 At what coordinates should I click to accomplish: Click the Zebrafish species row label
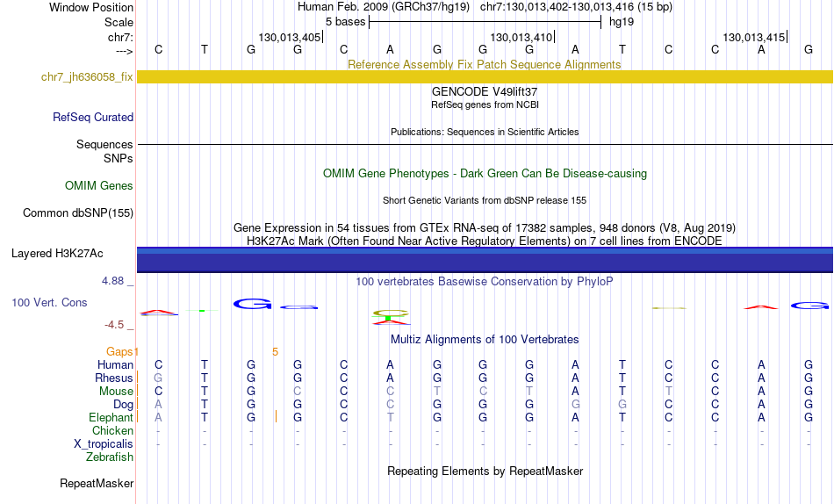110,457
